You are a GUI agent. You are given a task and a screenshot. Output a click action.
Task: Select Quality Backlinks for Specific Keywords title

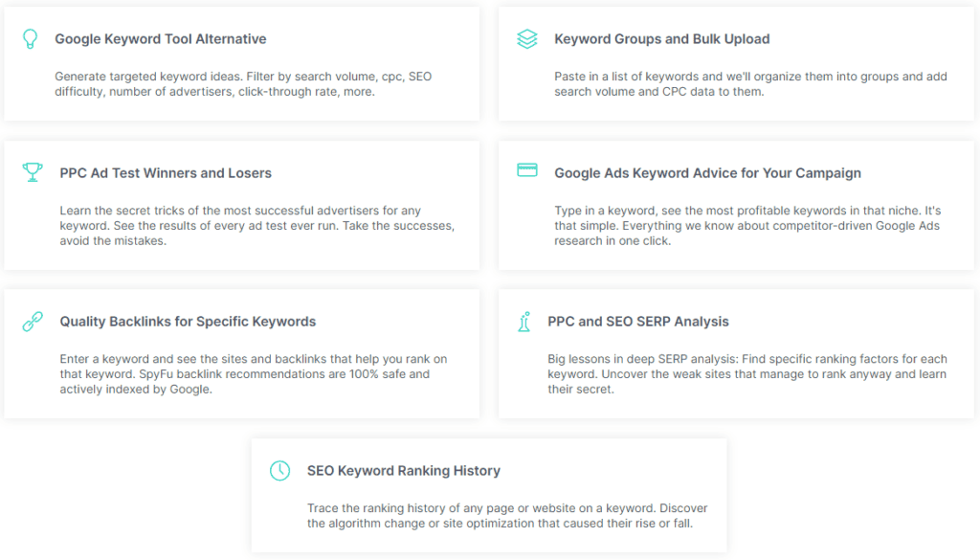[189, 322]
